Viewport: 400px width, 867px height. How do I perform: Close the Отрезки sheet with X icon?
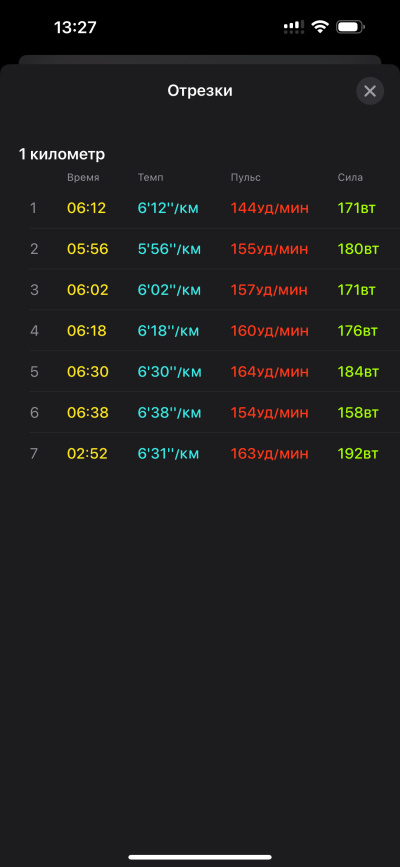370,91
